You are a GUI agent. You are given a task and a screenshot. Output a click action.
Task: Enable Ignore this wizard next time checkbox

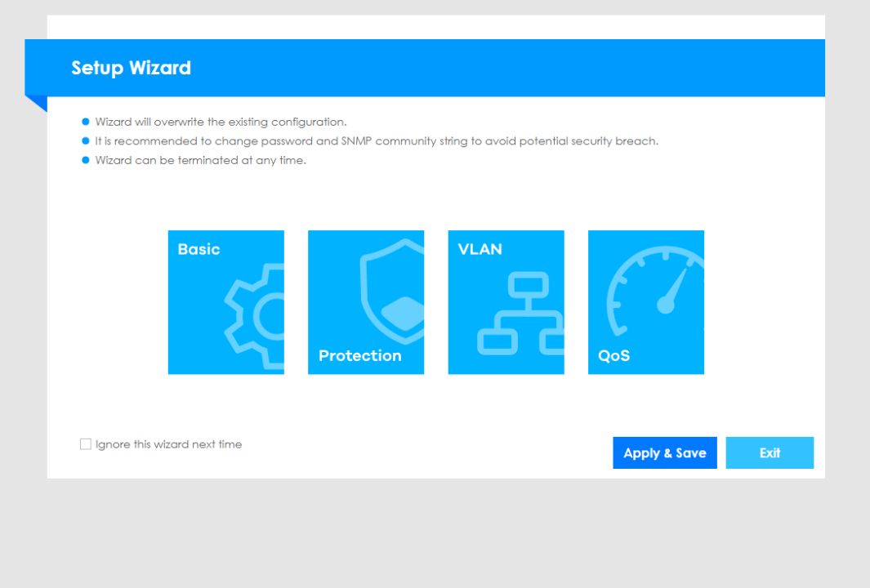[86, 444]
